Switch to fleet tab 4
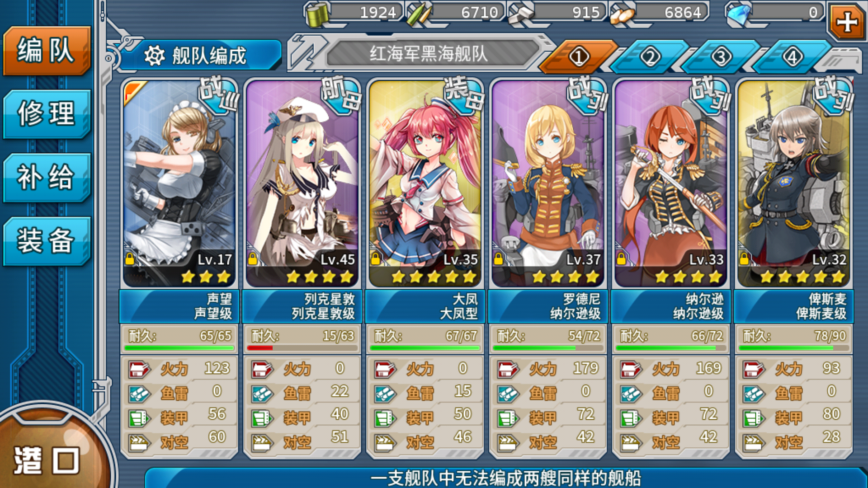The width and height of the screenshot is (868, 488). click(793, 57)
